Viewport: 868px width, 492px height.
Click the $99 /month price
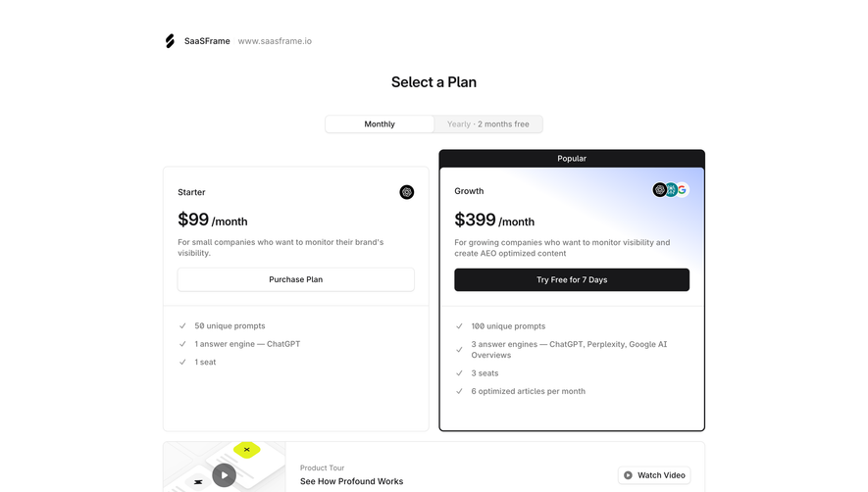(213, 220)
